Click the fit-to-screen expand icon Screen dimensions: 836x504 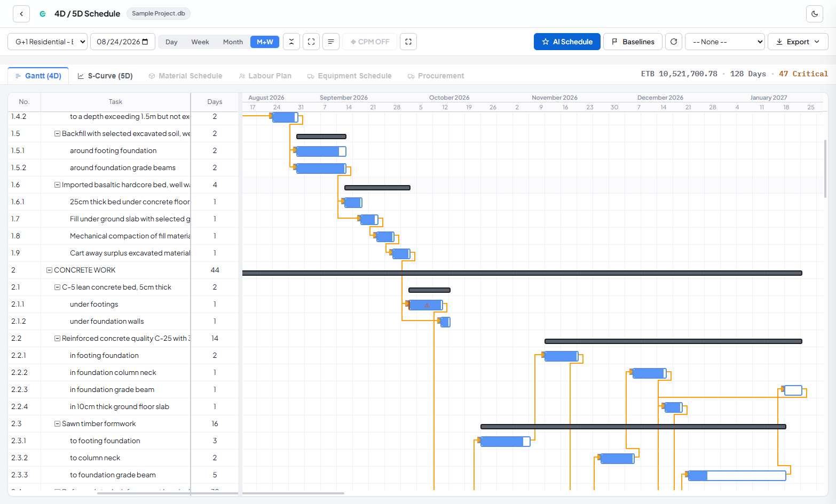point(311,42)
